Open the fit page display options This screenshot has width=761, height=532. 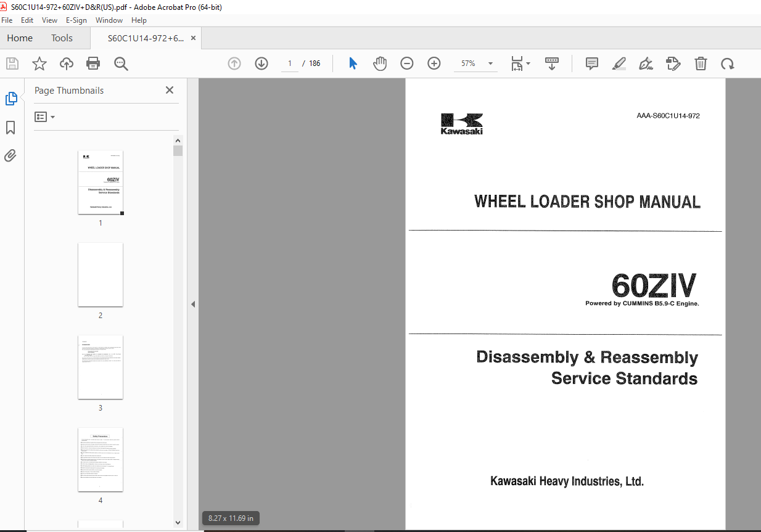coord(520,63)
